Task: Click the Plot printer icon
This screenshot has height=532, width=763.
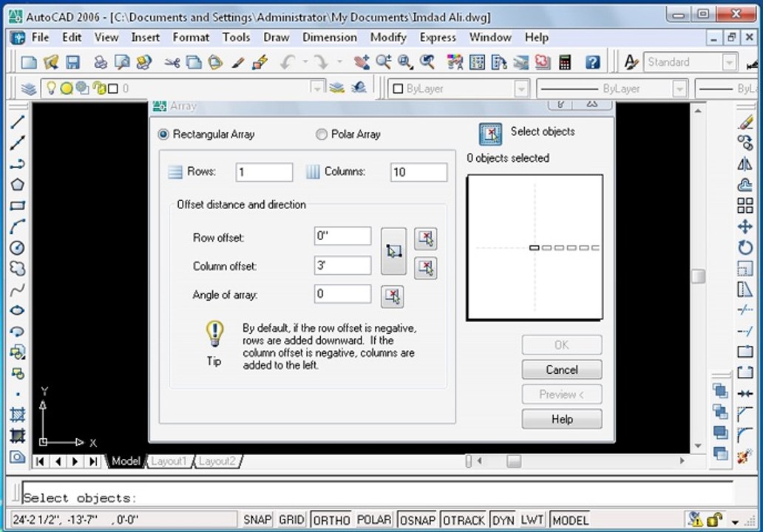Action: click(x=101, y=62)
